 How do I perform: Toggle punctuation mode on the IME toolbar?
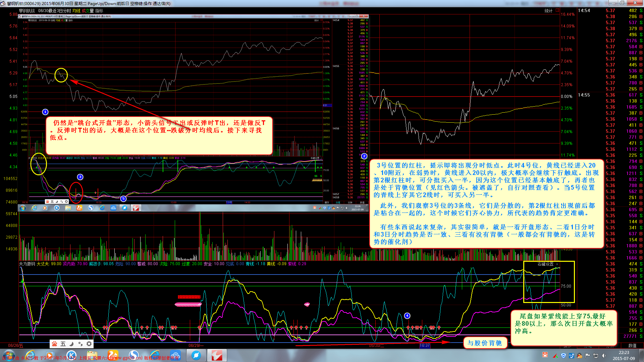click(x=80, y=344)
